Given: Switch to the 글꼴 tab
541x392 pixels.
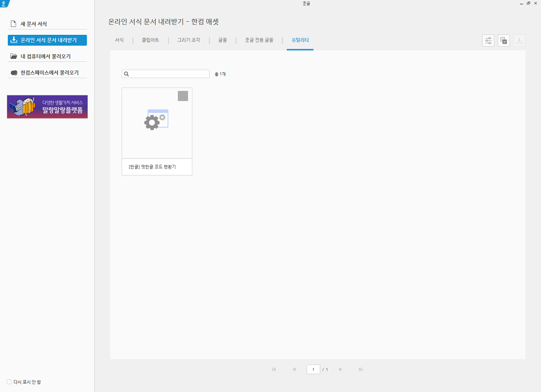Looking at the screenshot, I should point(222,40).
